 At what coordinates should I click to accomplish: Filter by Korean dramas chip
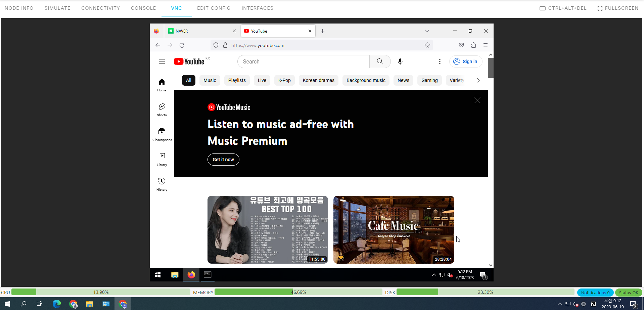(319, 80)
